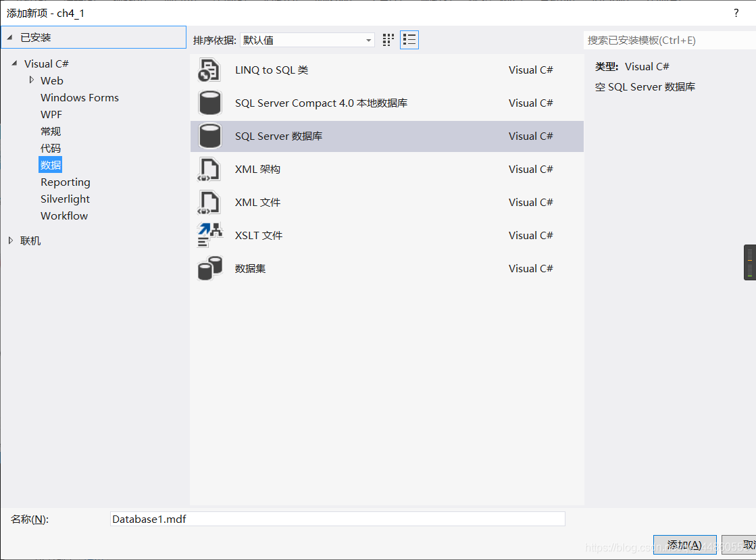Choose the XML 文件 template

(x=386, y=203)
